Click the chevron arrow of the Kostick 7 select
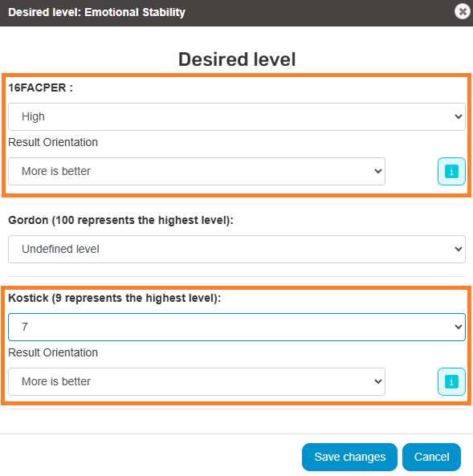 coord(458,327)
